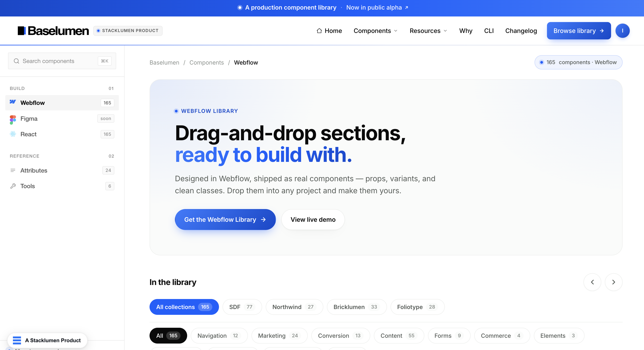
Task: Filter by Elements category
Action: pyautogui.click(x=559, y=336)
